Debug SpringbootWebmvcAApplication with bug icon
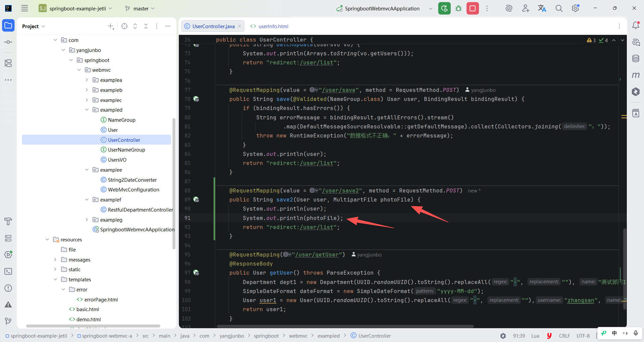Image resolution: width=644 pixels, height=342 pixels. click(x=459, y=8)
